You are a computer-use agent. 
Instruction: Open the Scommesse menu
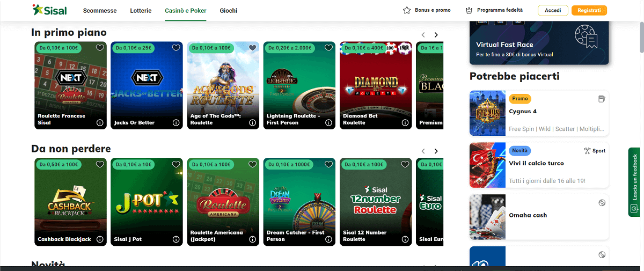coord(101,11)
